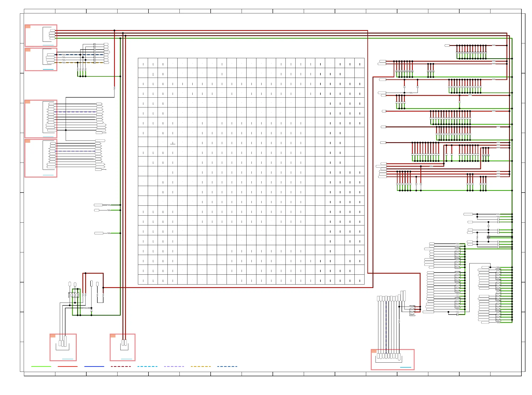Viewport: 532px width, 395px height.
Task: Open blue link in bottom-right pink connector block
Action: [406, 367]
